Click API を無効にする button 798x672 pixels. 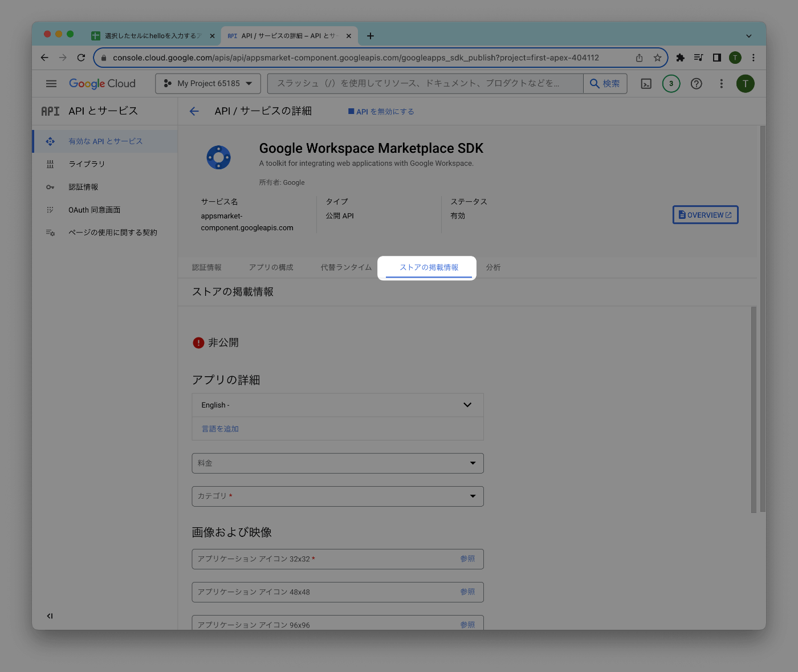pyautogui.click(x=381, y=112)
